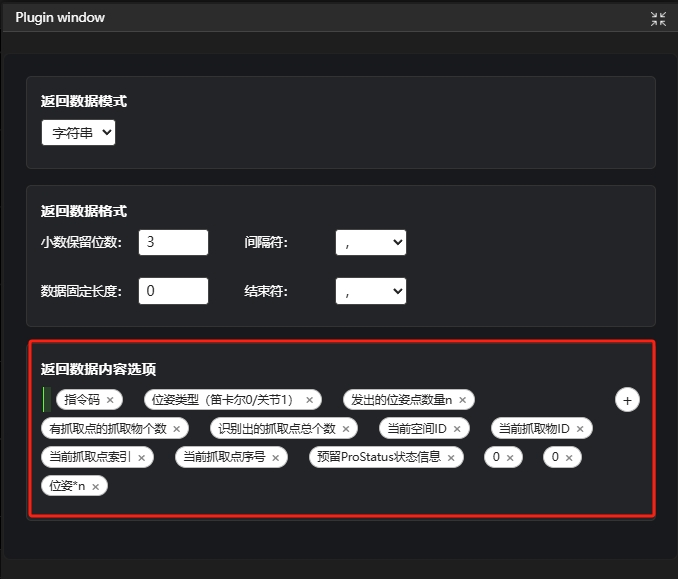Click the collapse icon in Plugin window header

pos(657,18)
